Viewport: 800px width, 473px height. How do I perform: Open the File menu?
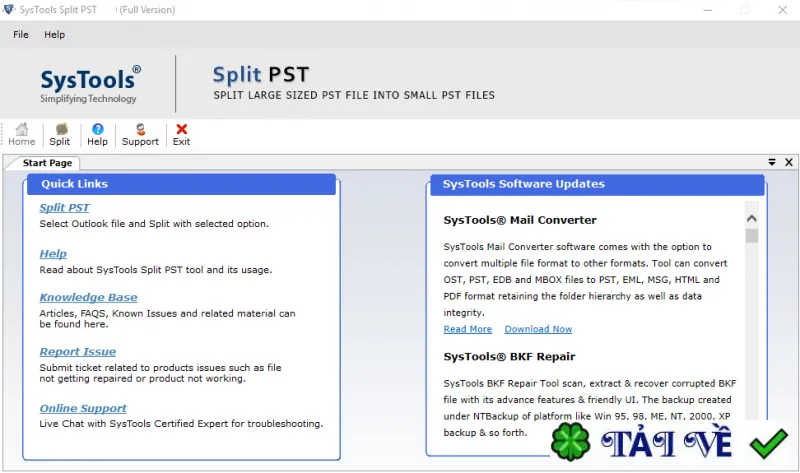click(21, 34)
